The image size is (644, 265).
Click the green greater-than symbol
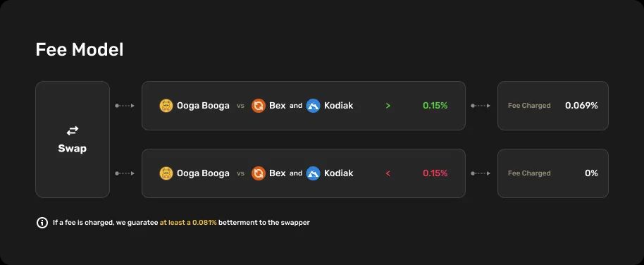[x=388, y=106]
